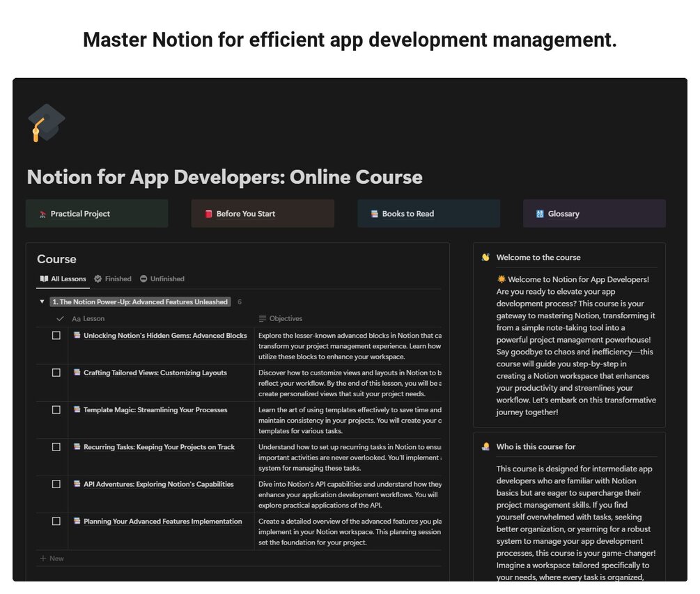Check the API Adventures lesson checkbox
Screen dimensions: 700x594
click(56, 484)
